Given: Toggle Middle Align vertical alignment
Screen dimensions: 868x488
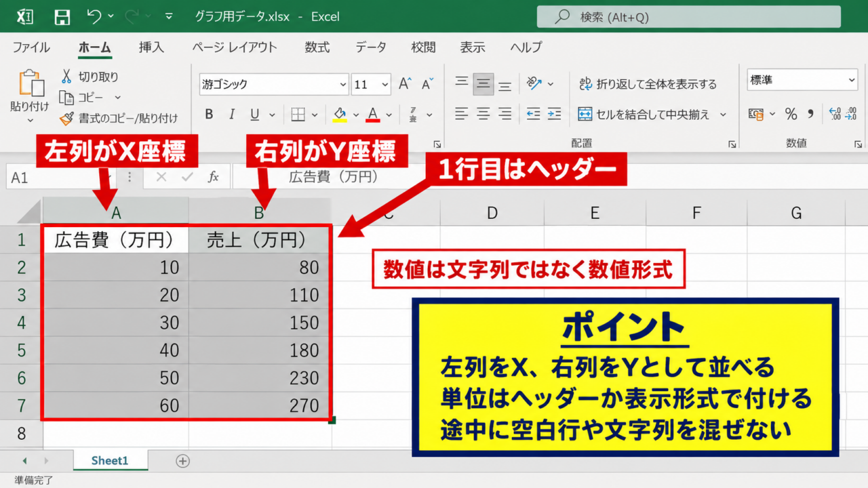Looking at the screenshot, I should click(x=484, y=83).
